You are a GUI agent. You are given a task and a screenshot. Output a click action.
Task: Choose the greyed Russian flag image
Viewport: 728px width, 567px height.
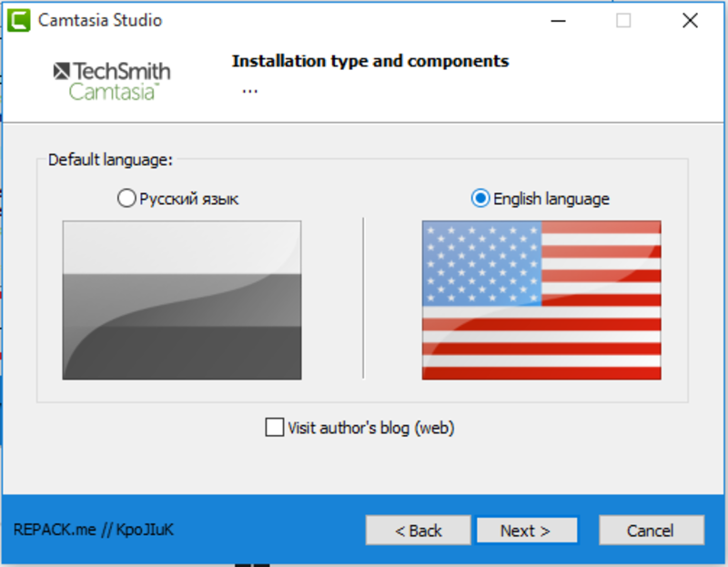182,300
